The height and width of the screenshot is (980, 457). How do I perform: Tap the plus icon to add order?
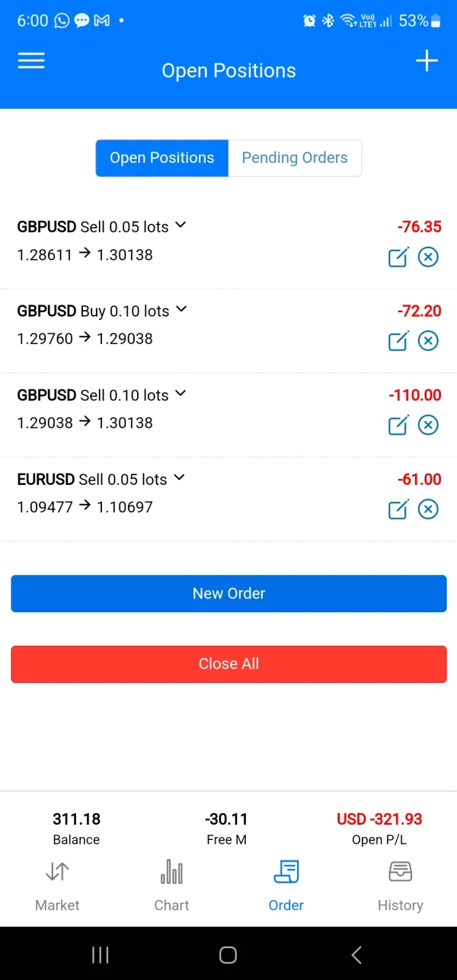[427, 62]
